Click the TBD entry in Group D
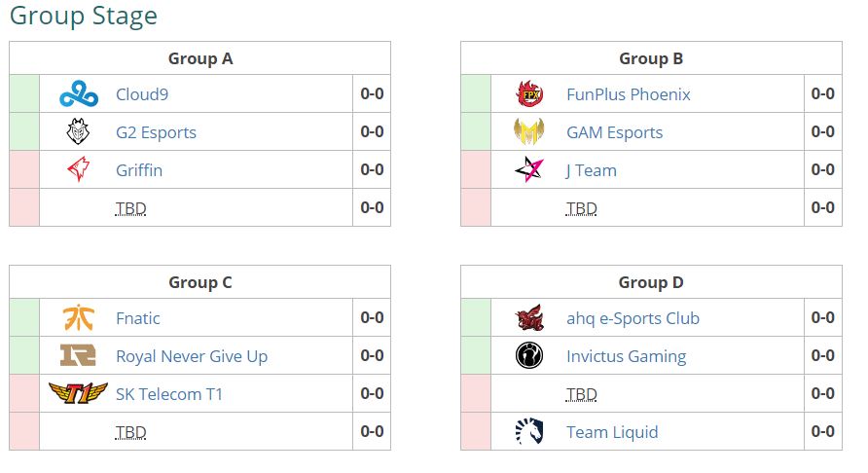The width and height of the screenshot is (868, 473). (581, 394)
